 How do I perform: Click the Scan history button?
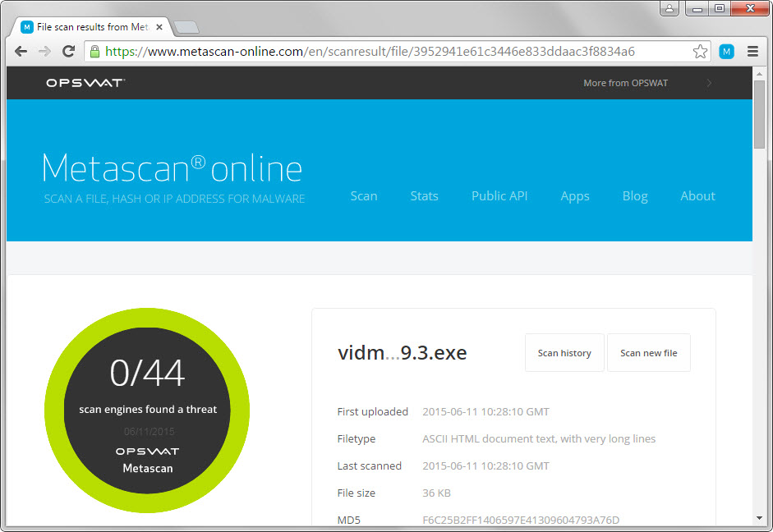point(564,353)
